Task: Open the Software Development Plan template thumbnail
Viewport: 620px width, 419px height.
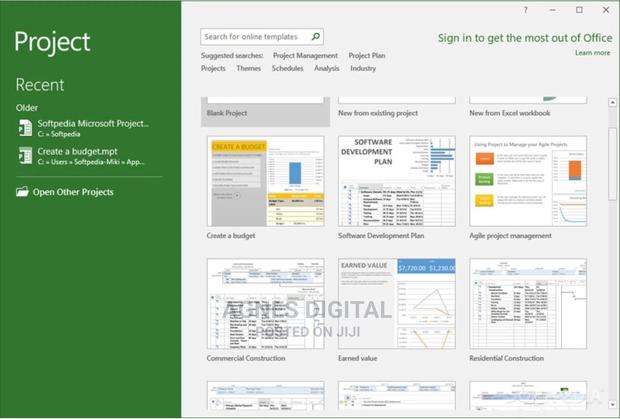Action: click(397, 181)
